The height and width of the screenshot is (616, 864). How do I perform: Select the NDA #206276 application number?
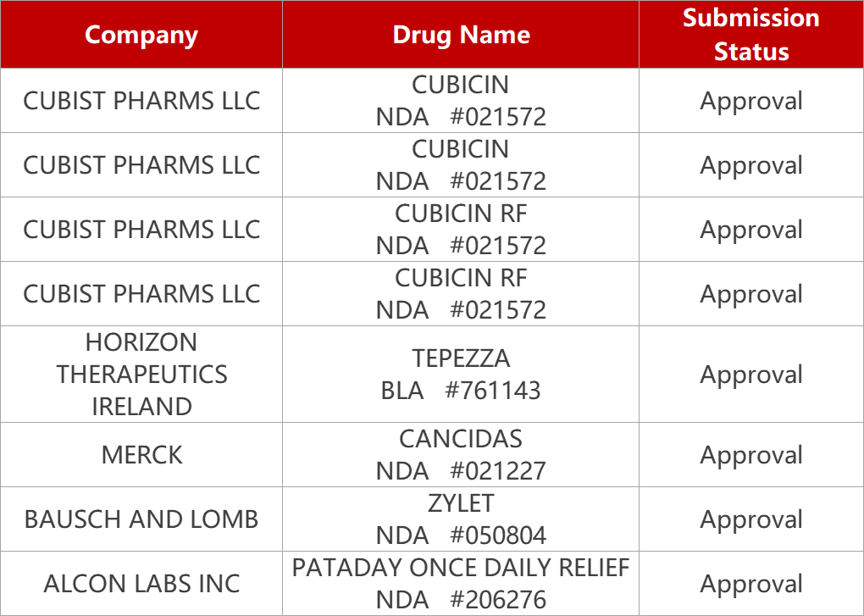pos(461,600)
